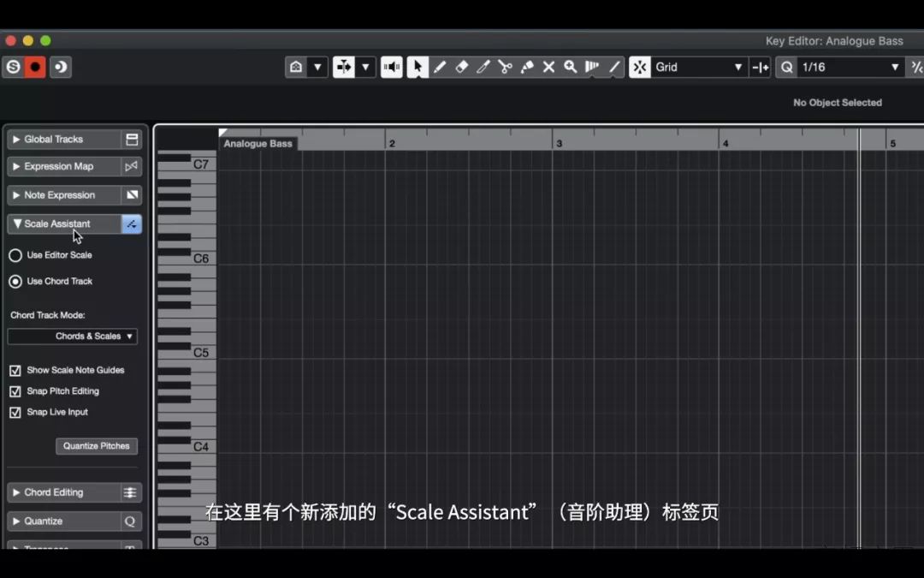
Task: Click the Quantize section Q icon
Action: (x=130, y=521)
